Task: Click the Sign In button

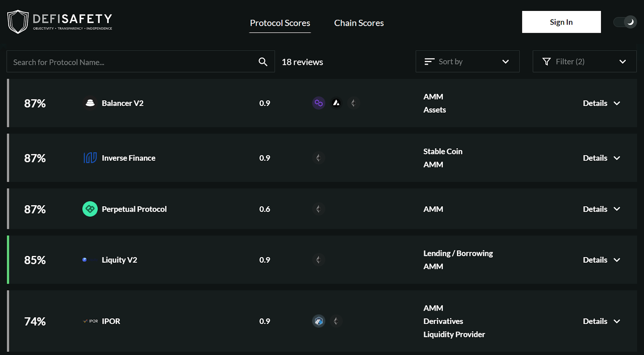Action: pos(561,22)
